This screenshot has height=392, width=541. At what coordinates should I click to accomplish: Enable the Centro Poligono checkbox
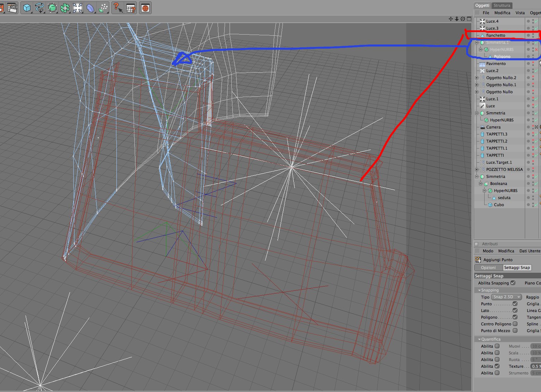pyautogui.click(x=515, y=324)
